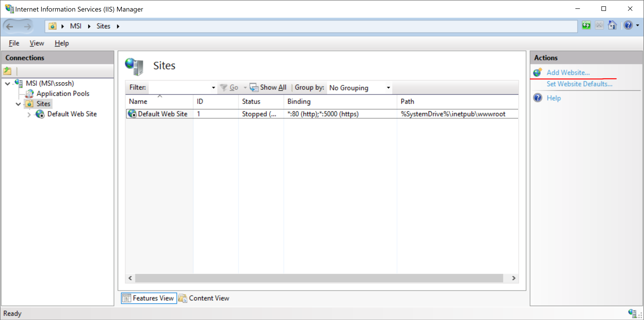
Task: Select MSI (MSI\ssosh) server node
Action: click(x=50, y=83)
